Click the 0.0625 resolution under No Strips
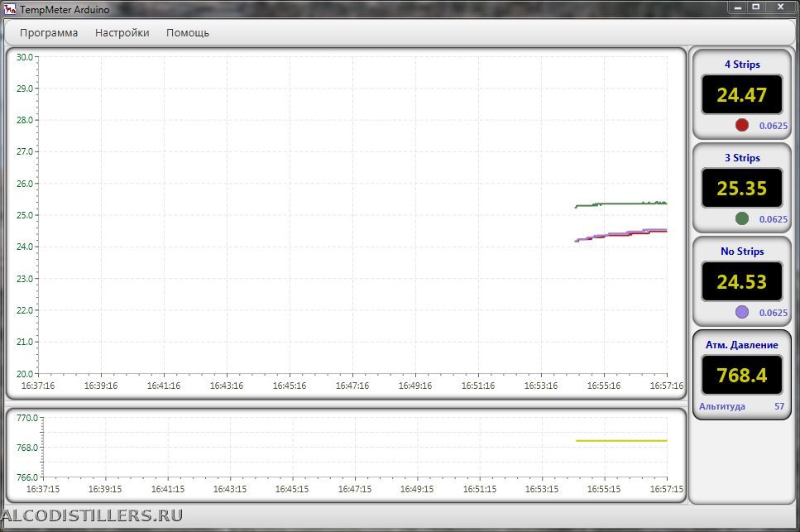Screen dimensions: 800x532 774,312
